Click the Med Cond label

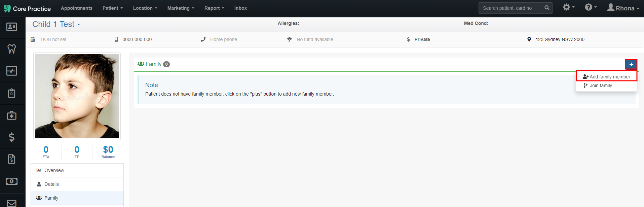[x=476, y=23]
